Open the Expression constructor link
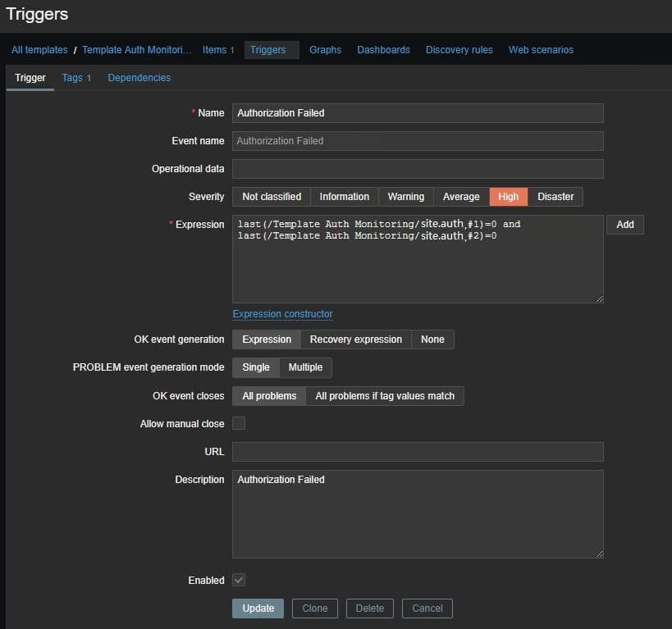This screenshot has width=672, height=629. 282,314
